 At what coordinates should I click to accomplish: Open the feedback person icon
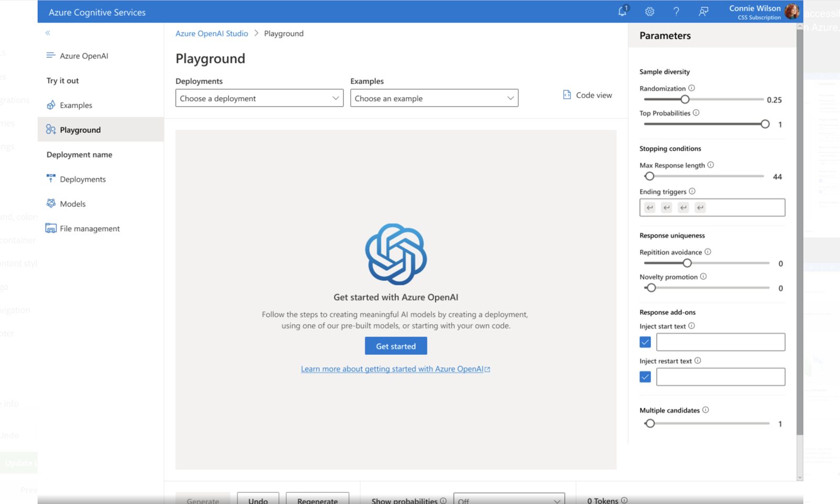703,12
